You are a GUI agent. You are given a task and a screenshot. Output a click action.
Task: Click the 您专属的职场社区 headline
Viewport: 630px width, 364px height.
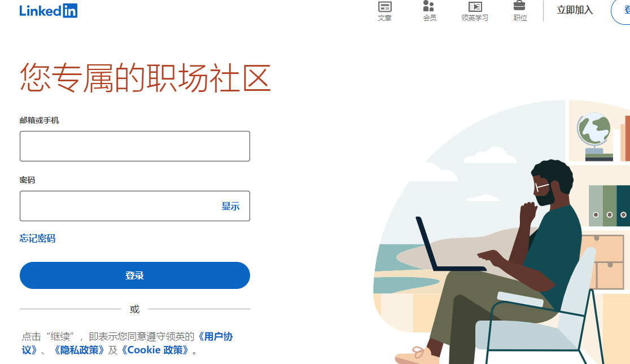pos(145,78)
